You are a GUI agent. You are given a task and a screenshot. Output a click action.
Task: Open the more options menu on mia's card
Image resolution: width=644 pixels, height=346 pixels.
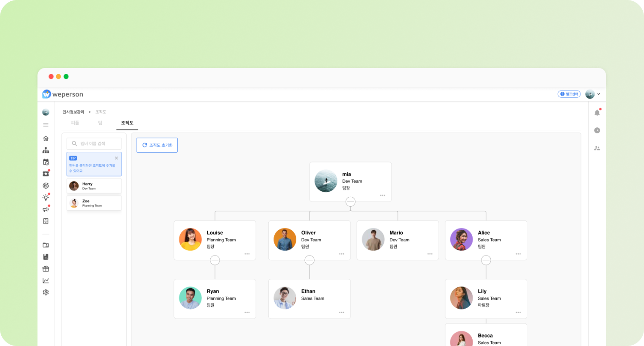pos(383,196)
